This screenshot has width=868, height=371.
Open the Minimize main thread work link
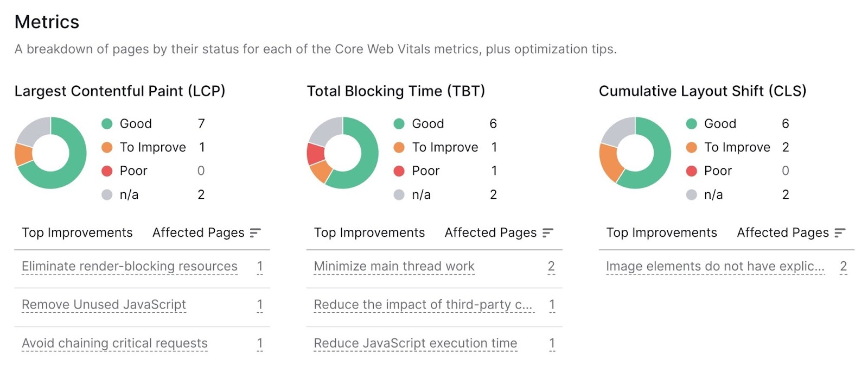pyautogui.click(x=394, y=266)
